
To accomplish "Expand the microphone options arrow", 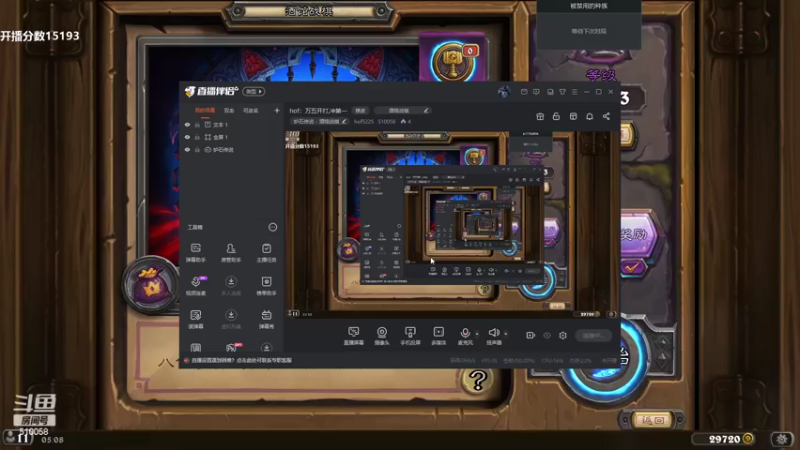I will (x=477, y=334).
